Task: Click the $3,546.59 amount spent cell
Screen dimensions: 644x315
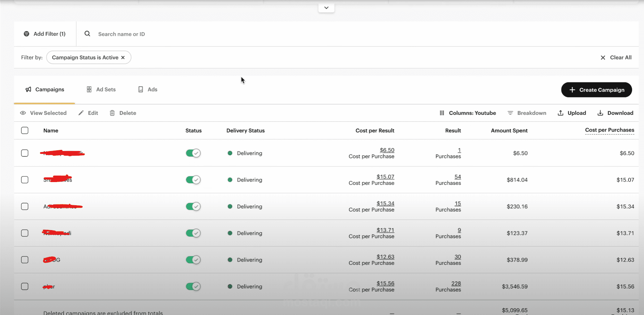Action: click(x=515, y=286)
